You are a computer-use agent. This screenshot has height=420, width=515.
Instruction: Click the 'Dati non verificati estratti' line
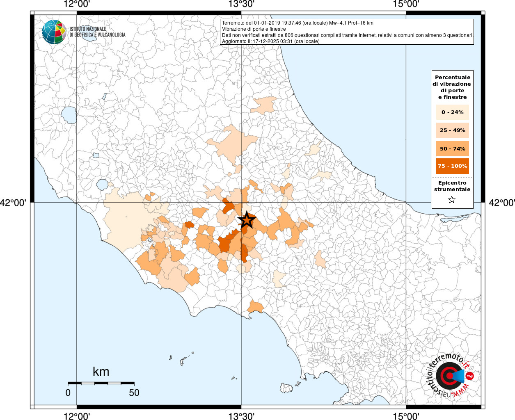[x=348, y=35]
